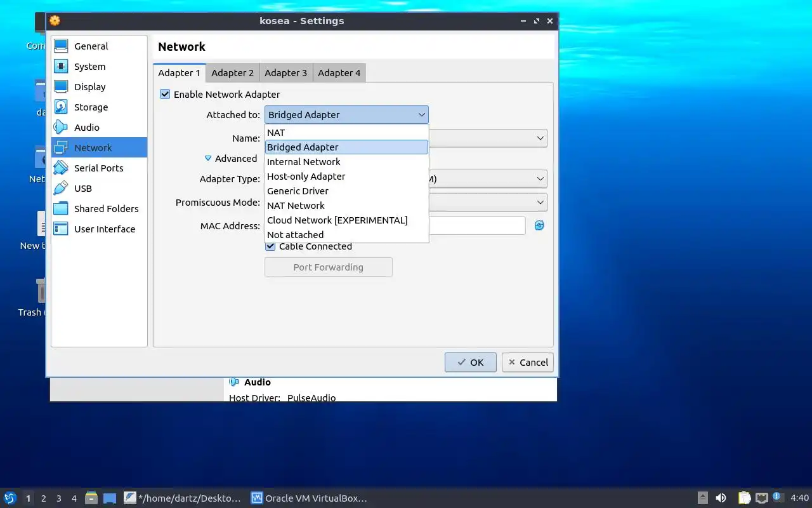Collapse the Attached to combo box
Image resolution: width=812 pixels, height=508 pixels.
[346, 115]
